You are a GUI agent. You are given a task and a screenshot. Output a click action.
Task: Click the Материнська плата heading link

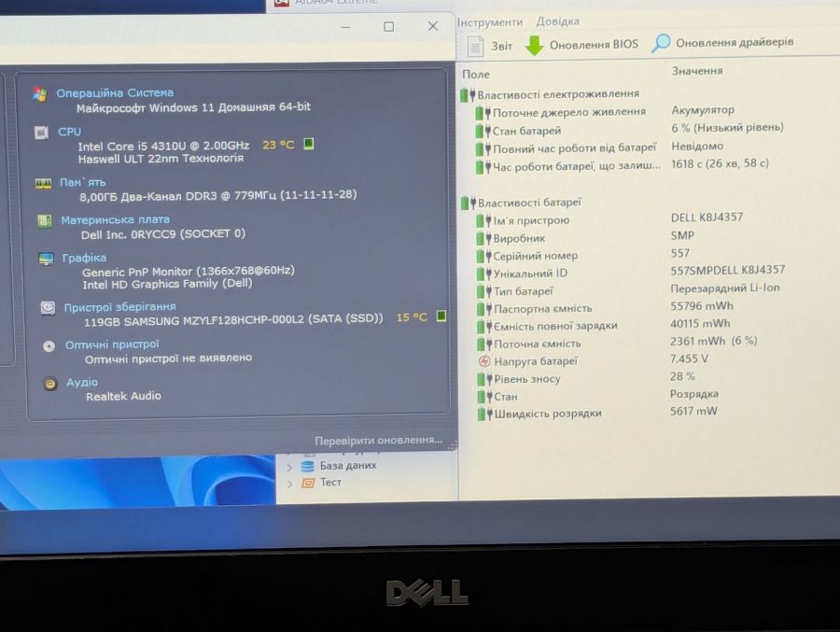click(115, 219)
